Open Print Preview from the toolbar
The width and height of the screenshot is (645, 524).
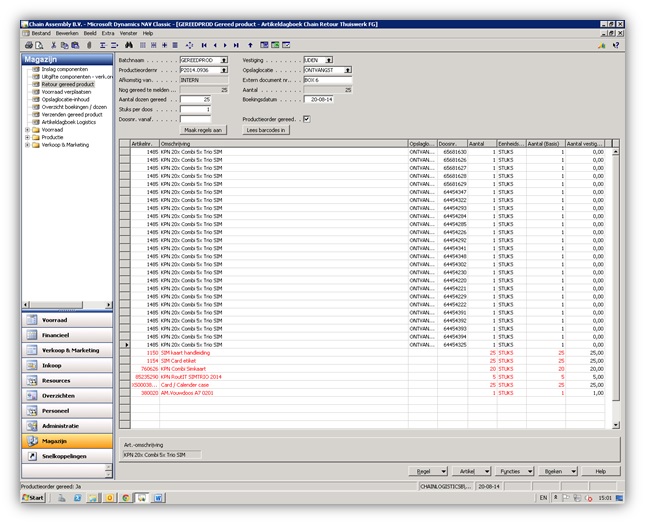39,45
